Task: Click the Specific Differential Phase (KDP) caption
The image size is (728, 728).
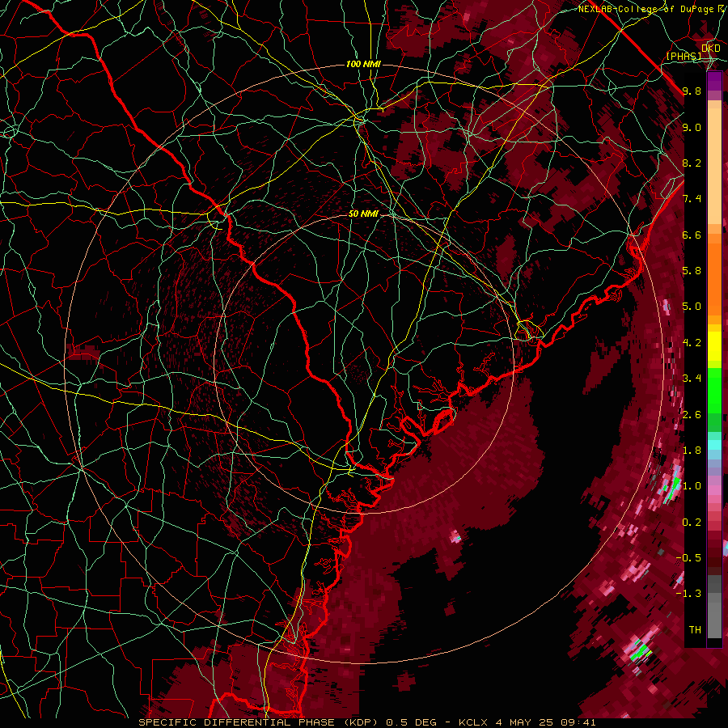Action: 258,722
